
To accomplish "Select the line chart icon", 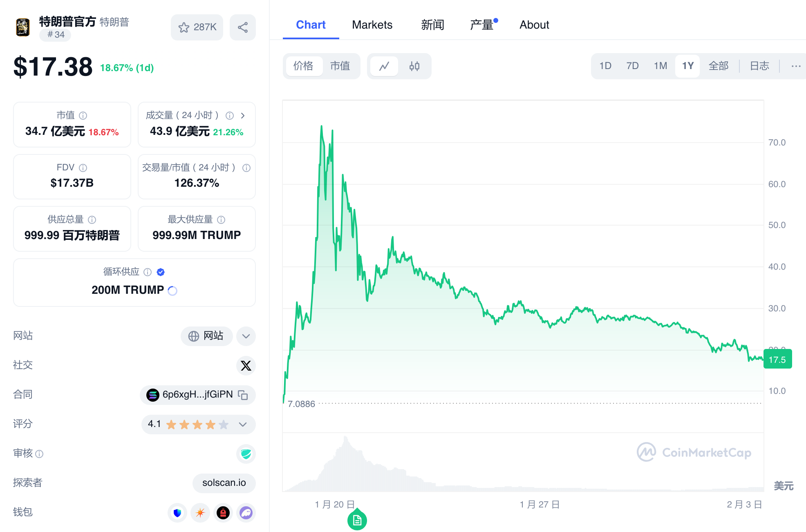I will (384, 66).
